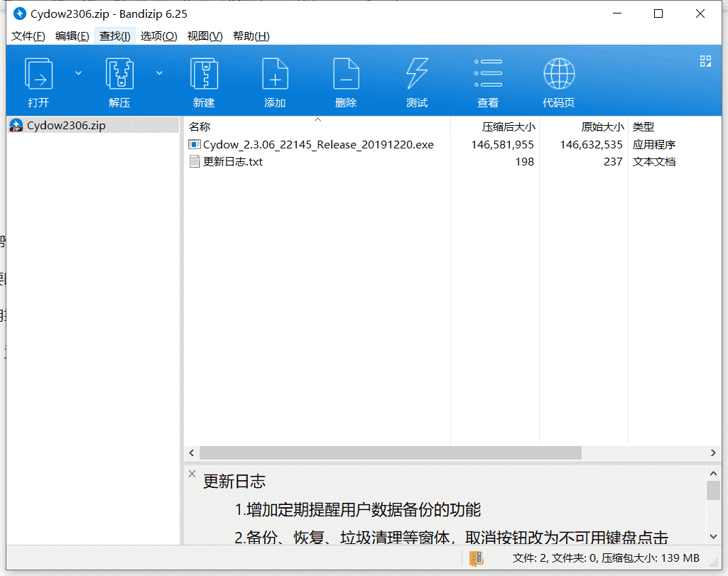
Task: Click horizontal scrollbar left arrow
Action: click(192, 452)
